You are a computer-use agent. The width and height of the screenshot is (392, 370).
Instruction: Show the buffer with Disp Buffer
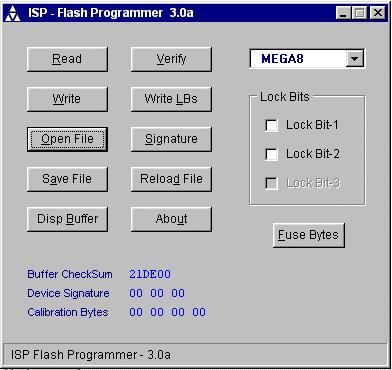(67, 219)
